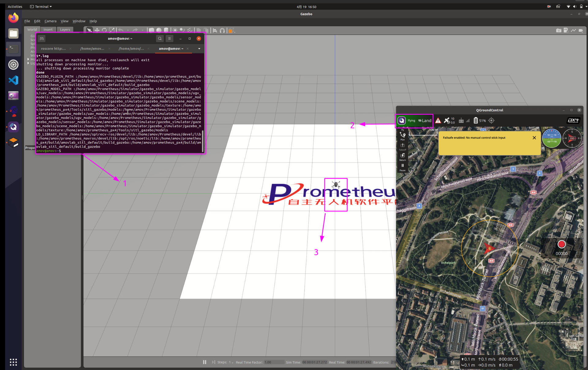Open terminal tab list dropdown arrow
Screen dimensions: 588x370
pos(199,48)
